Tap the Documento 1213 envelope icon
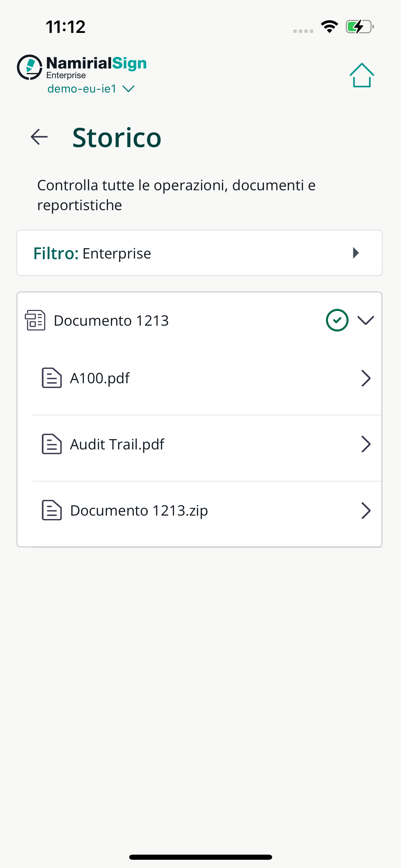Screen dimensions: 401x868 point(35,320)
